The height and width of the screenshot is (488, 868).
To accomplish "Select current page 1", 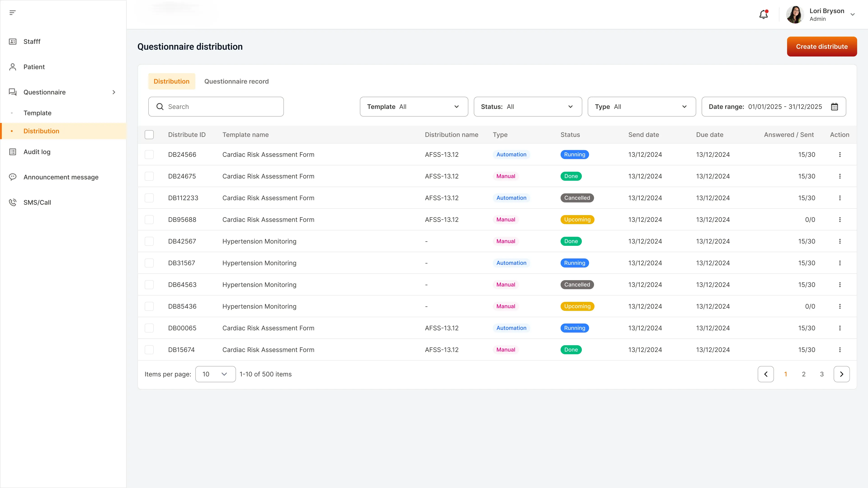I will pos(785,374).
